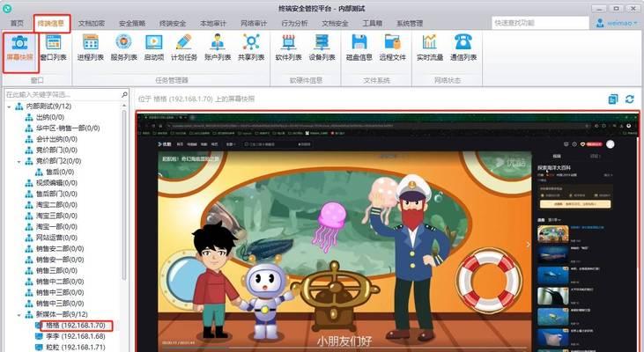Click the computer icon beside 粒粒 (192.168.1.71)

click(x=39, y=347)
